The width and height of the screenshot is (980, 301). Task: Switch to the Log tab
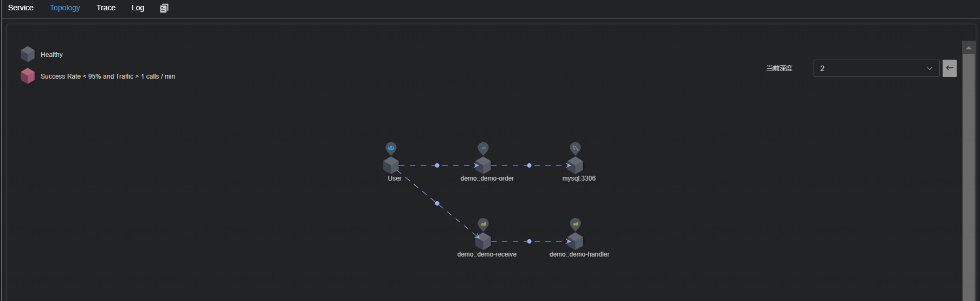click(x=138, y=8)
